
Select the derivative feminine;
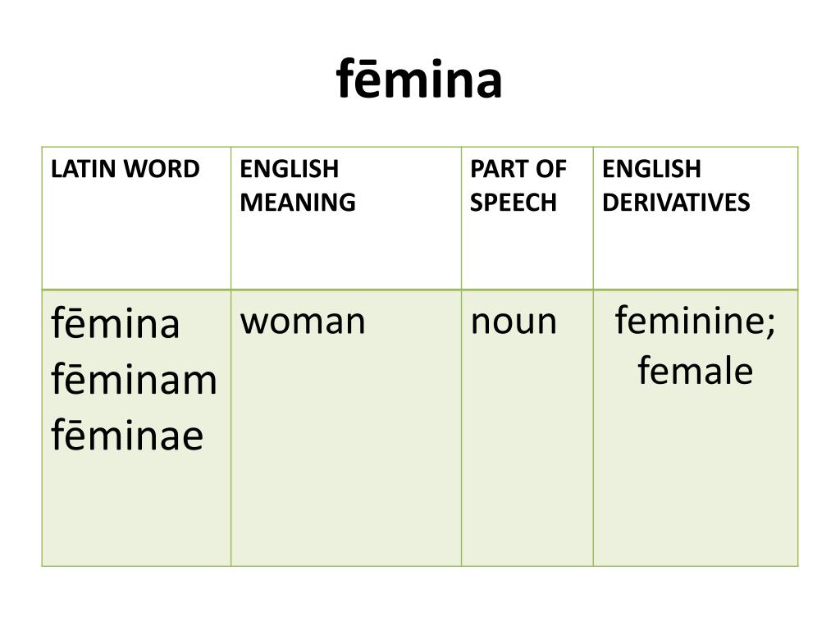(696, 321)
